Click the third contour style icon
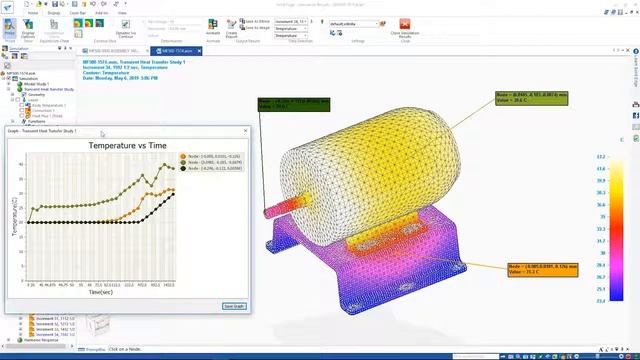The height and width of the screenshot is (360, 640). tap(99, 23)
